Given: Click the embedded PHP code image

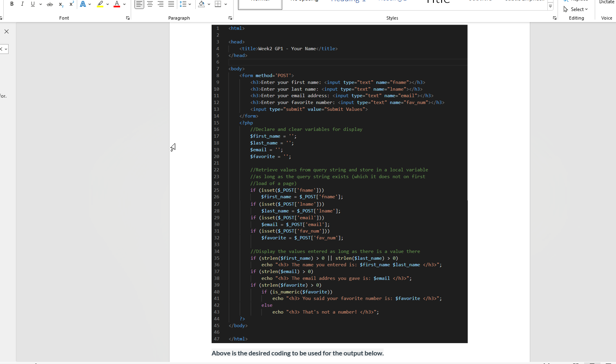Looking at the screenshot, I should pyautogui.click(x=339, y=184).
